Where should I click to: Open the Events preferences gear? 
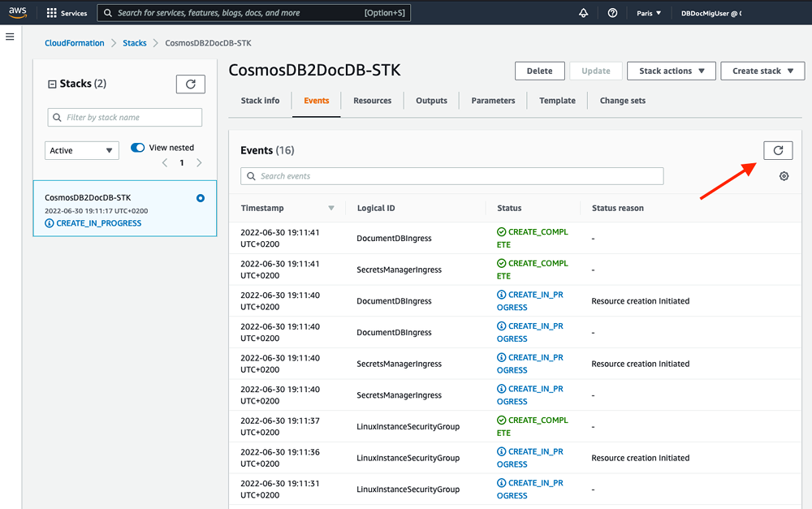[x=783, y=175]
